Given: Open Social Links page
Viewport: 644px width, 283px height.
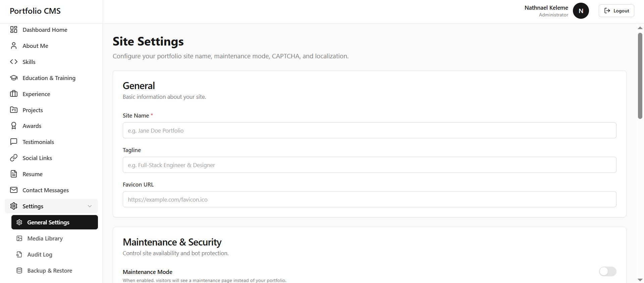Looking at the screenshot, I should (x=51, y=158).
